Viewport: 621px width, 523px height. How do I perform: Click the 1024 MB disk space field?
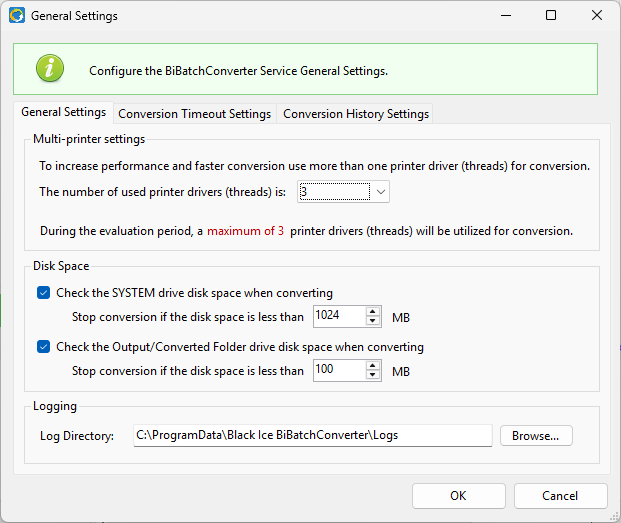click(339, 316)
